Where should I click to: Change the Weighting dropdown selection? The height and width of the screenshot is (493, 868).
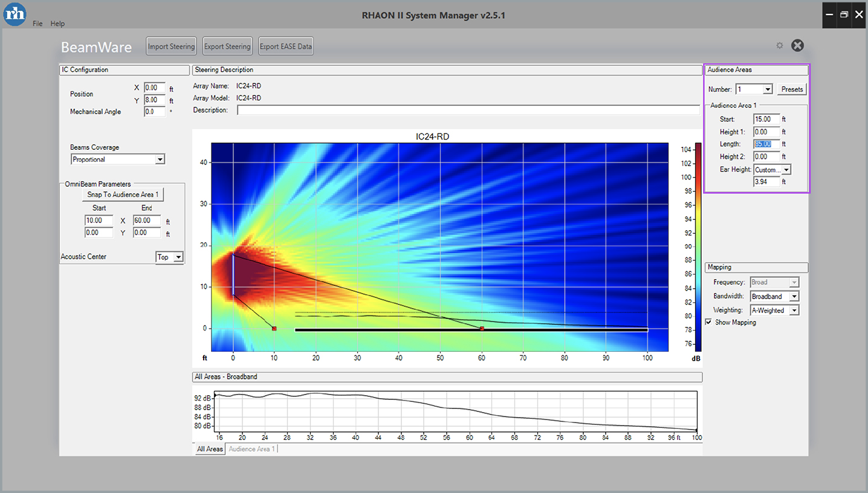click(794, 311)
